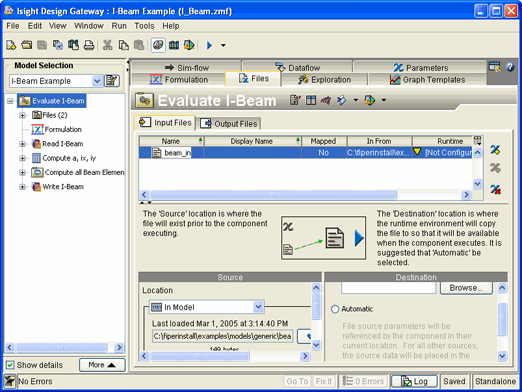Switch to the Exploration tab
522x392 pixels.
pos(324,80)
